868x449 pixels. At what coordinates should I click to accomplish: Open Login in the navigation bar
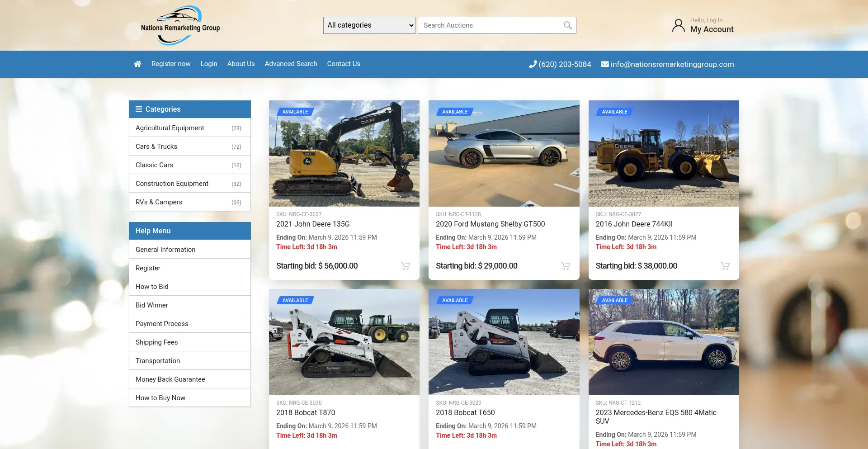click(209, 64)
